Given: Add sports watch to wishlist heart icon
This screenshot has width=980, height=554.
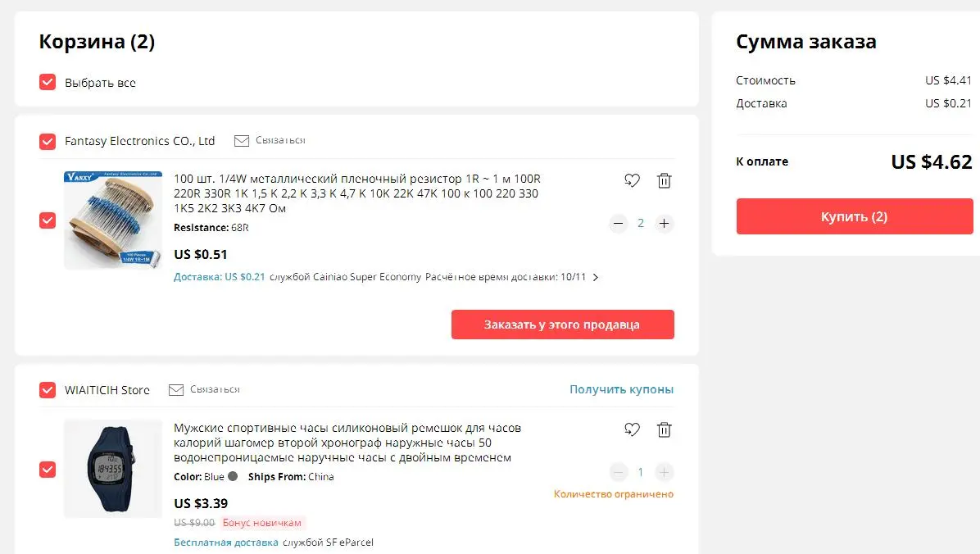Looking at the screenshot, I should 632,429.
